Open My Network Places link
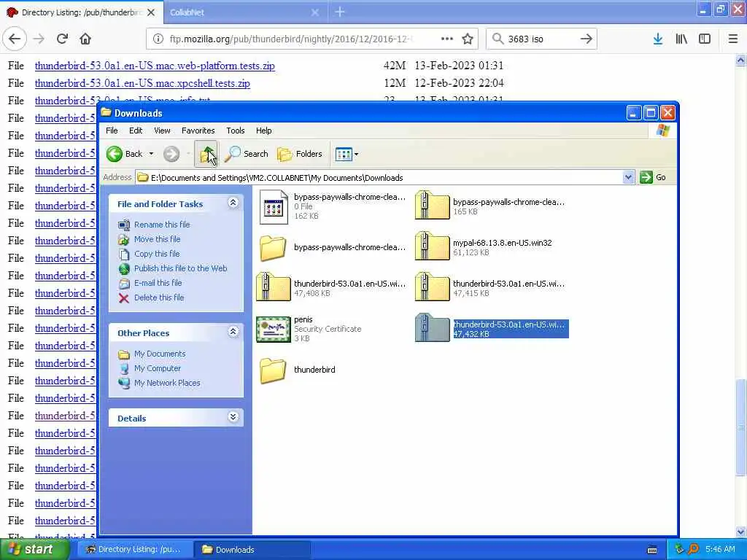This screenshot has width=747, height=560. [167, 383]
